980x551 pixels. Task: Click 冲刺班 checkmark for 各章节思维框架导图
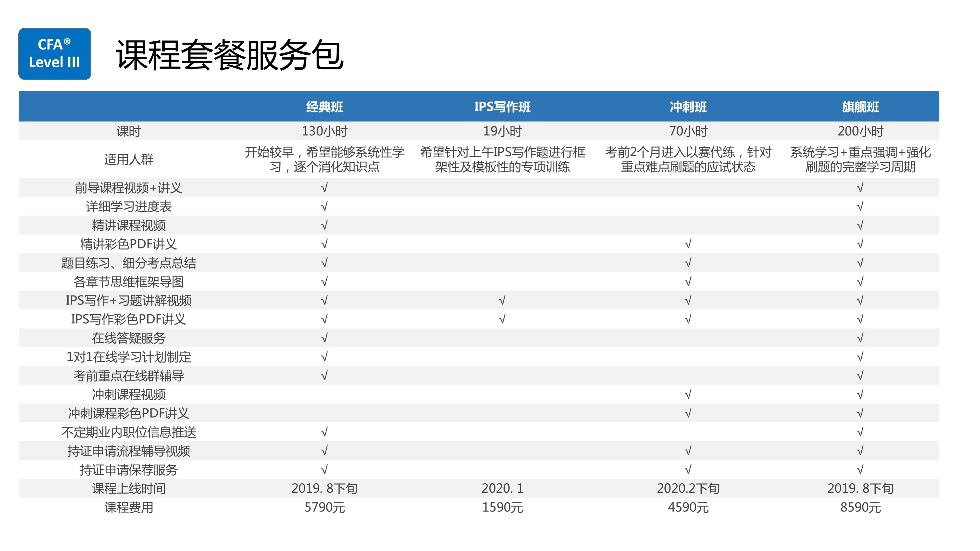tap(688, 282)
